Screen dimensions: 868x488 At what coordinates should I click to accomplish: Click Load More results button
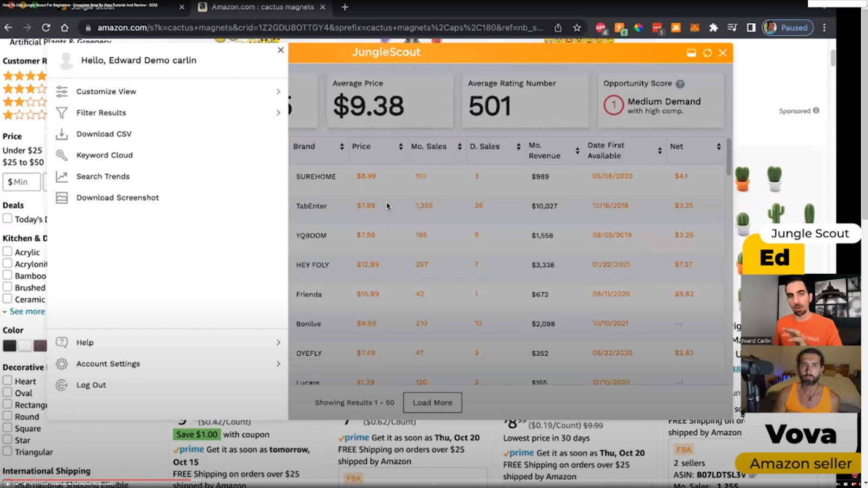[x=432, y=402]
